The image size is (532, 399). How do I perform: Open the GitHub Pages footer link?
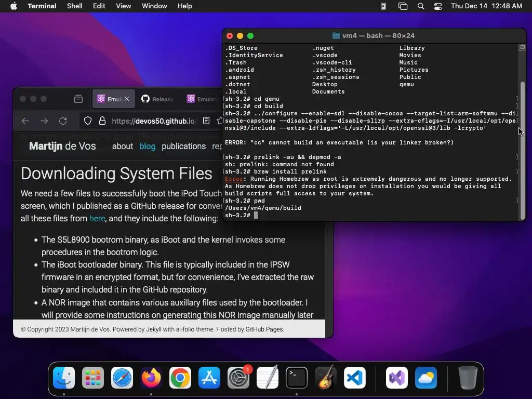[264, 329]
